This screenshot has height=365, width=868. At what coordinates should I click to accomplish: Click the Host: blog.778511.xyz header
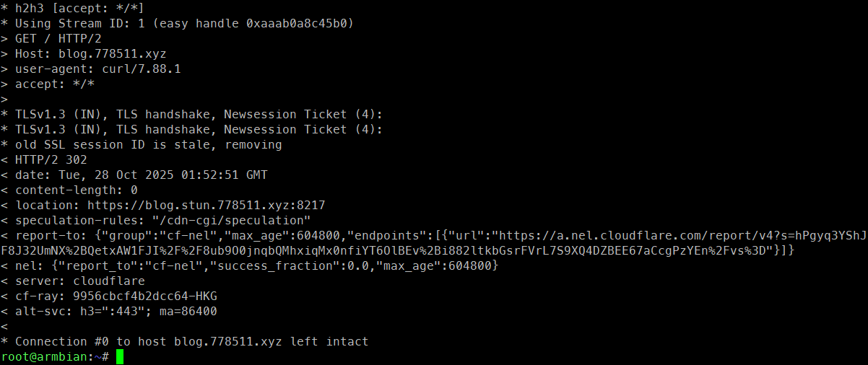point(90,53)
